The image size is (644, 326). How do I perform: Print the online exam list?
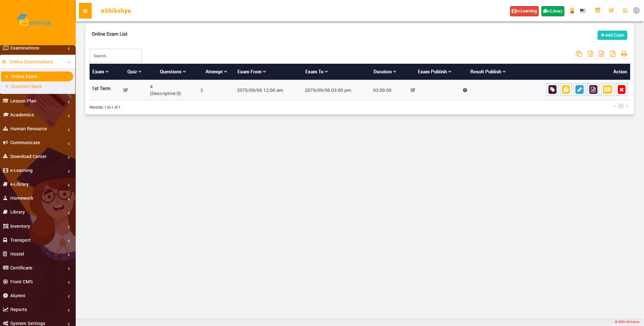624,54
